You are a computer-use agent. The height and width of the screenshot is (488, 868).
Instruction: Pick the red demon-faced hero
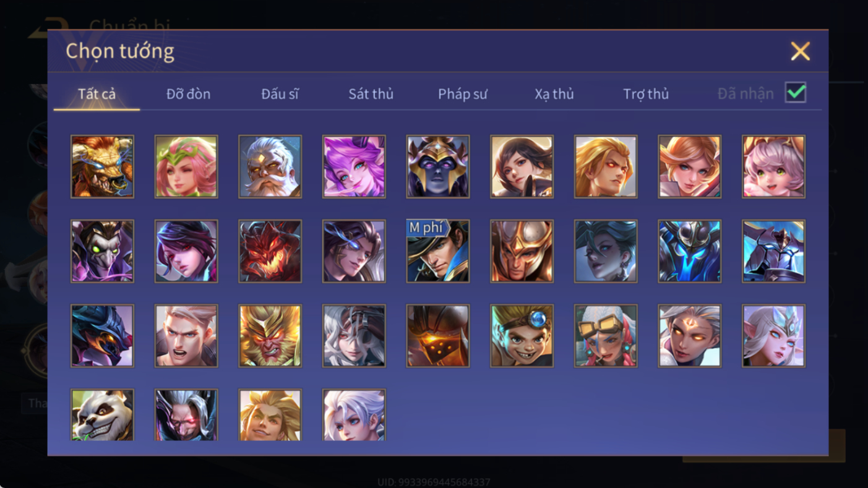[x=270, y=251]
